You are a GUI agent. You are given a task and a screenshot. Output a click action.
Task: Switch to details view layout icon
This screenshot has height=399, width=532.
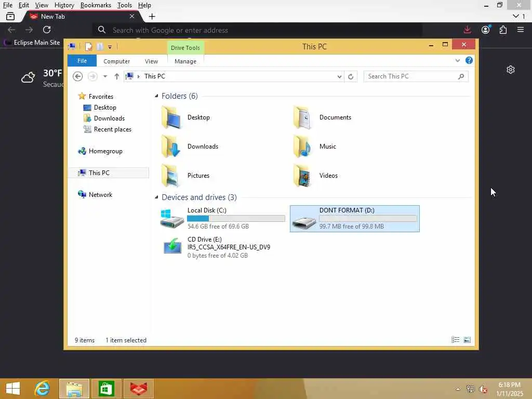click(455, 340)
